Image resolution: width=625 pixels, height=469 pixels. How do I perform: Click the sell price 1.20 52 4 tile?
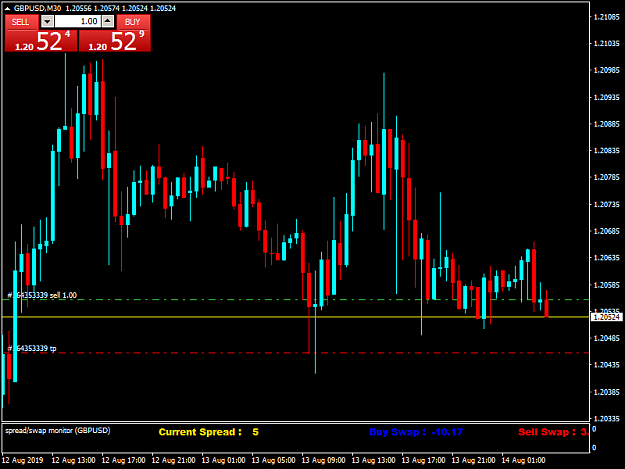click(x=41, y=41)
